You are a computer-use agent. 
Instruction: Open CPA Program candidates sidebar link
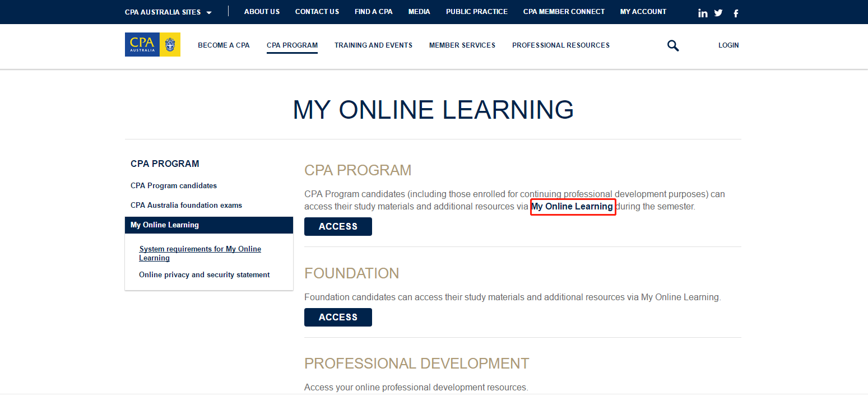174,186
